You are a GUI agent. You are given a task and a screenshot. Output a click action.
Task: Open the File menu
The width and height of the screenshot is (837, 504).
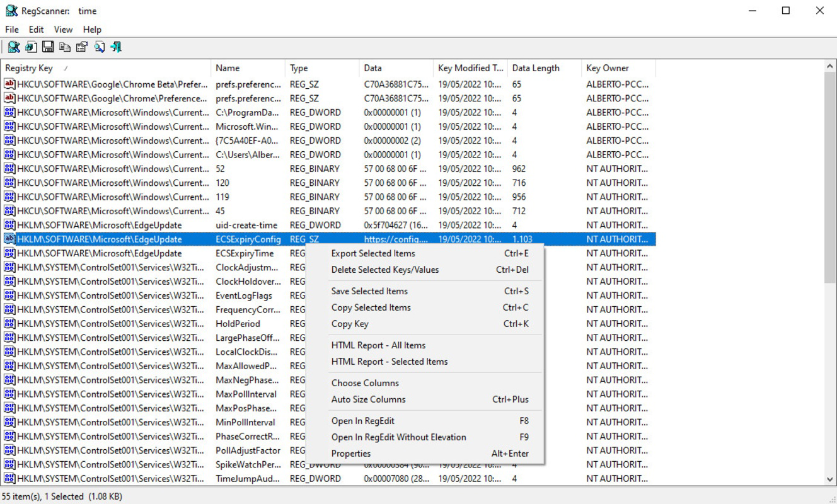click(12, 29)
